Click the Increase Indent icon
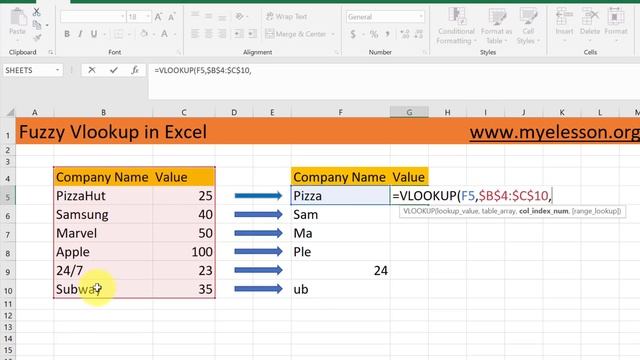The image size is (640, 360). [x=252, y=34]
